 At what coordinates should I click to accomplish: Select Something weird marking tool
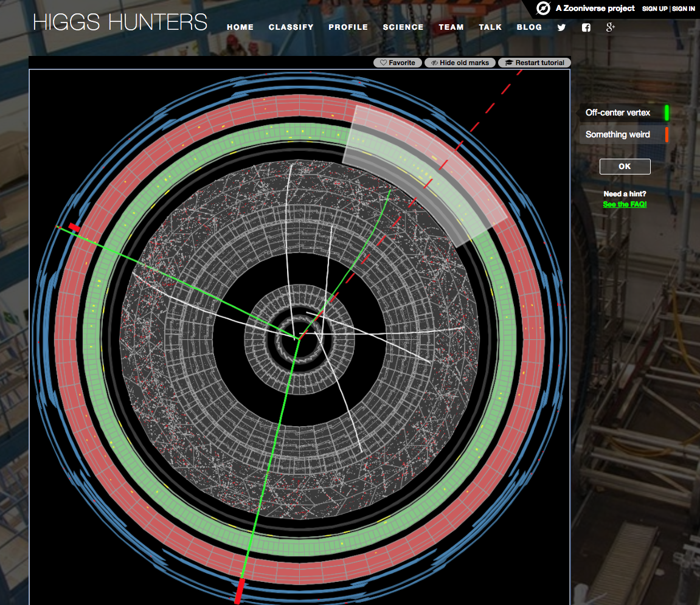point(624,134)
